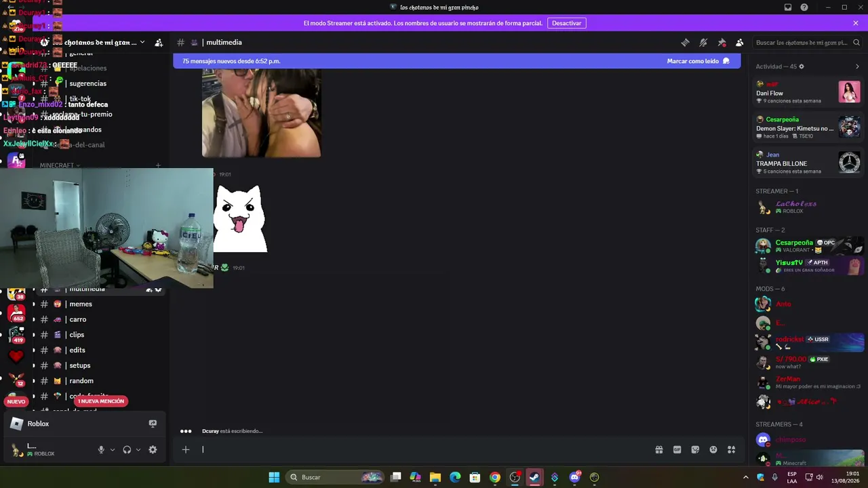This screenshot has height=488, width=868.
Task: Collapse the MINECRAFT category
Action: 60,165
